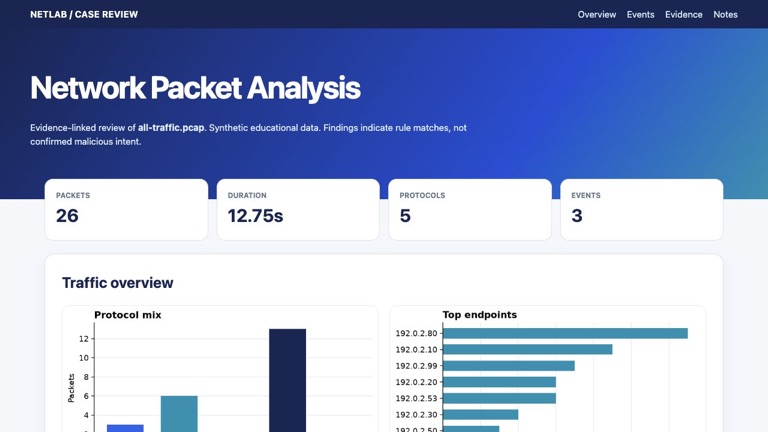Click the Packets y-axis label

pos(72,388)
